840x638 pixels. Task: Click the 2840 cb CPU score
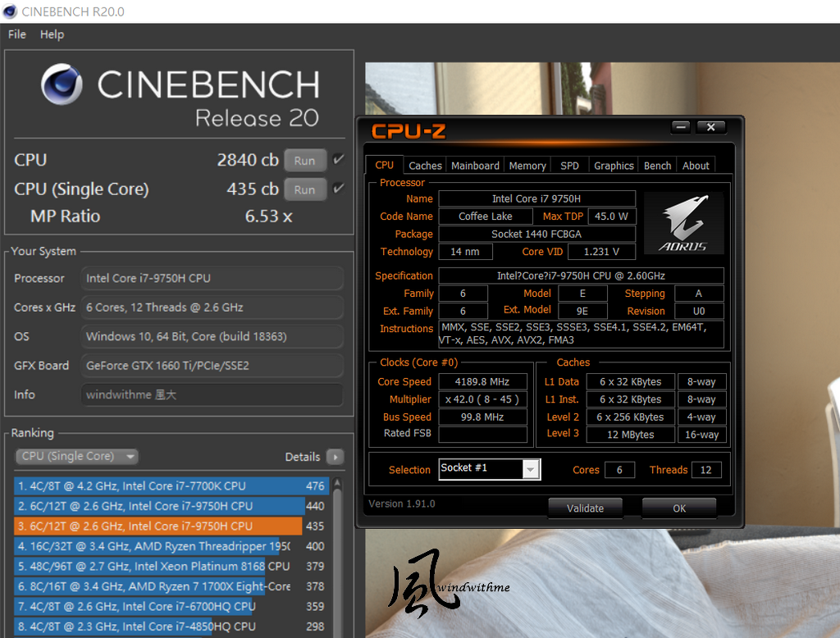(x=248, y=160)
